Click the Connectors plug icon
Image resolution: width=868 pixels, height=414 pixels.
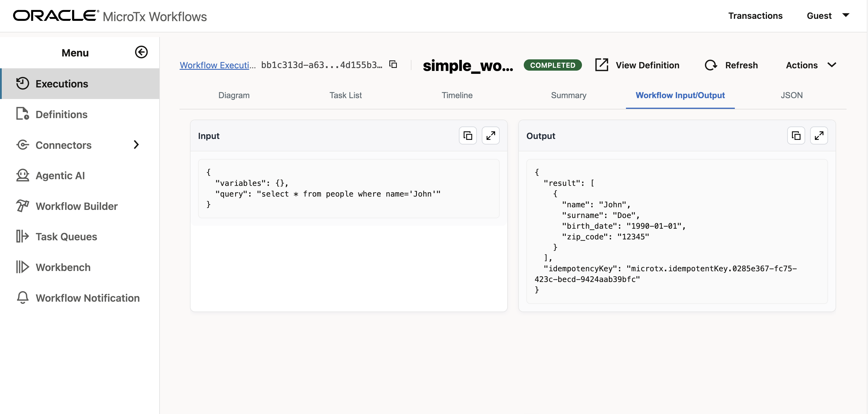tap(23, 145)
